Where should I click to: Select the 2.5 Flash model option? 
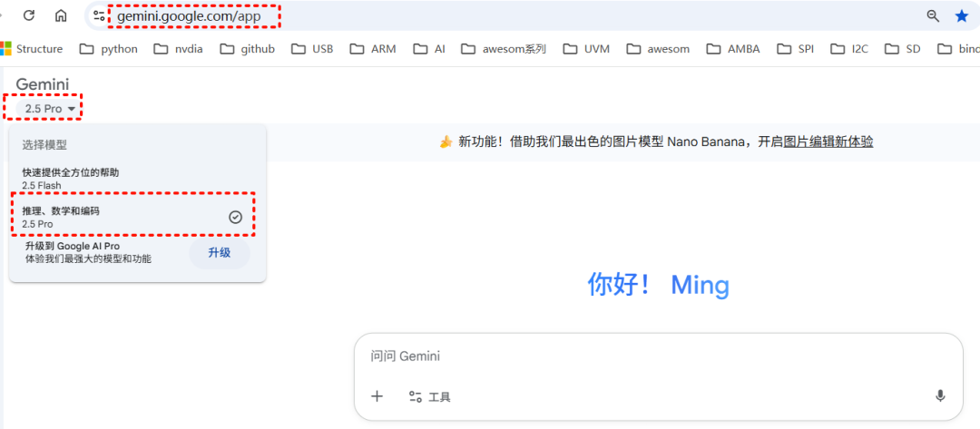(138, 179)
